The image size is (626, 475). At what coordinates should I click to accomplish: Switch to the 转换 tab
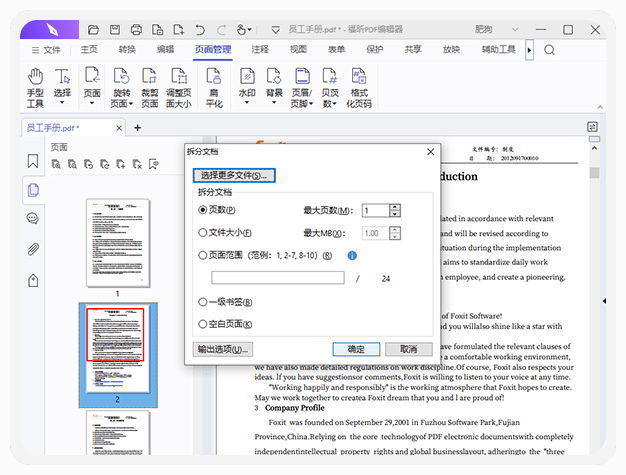127,49
